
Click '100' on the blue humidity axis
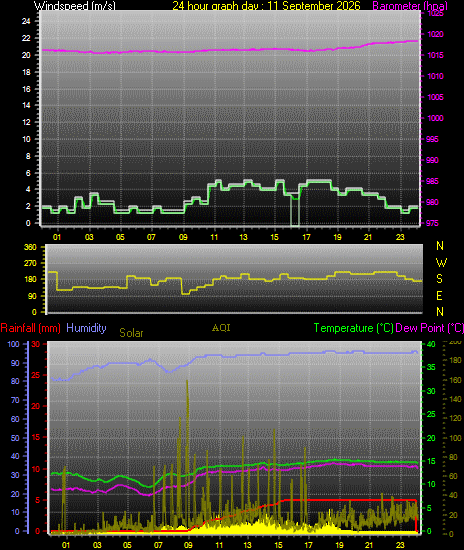(x=13, y=344)
